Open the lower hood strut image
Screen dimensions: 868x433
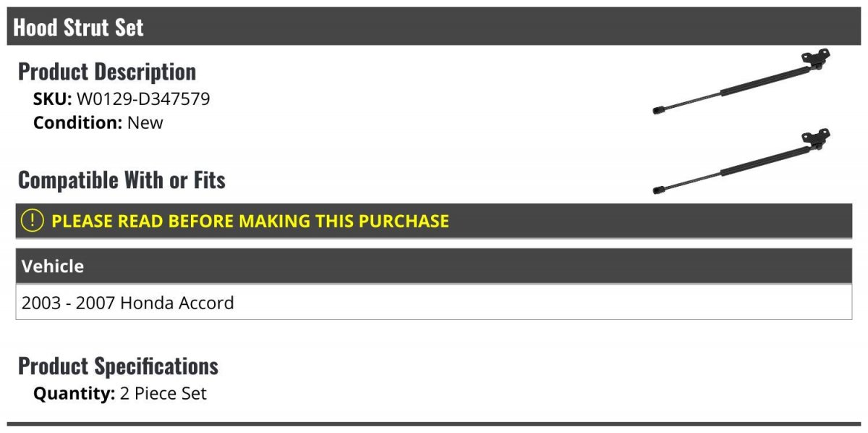(x=741, y=162)
